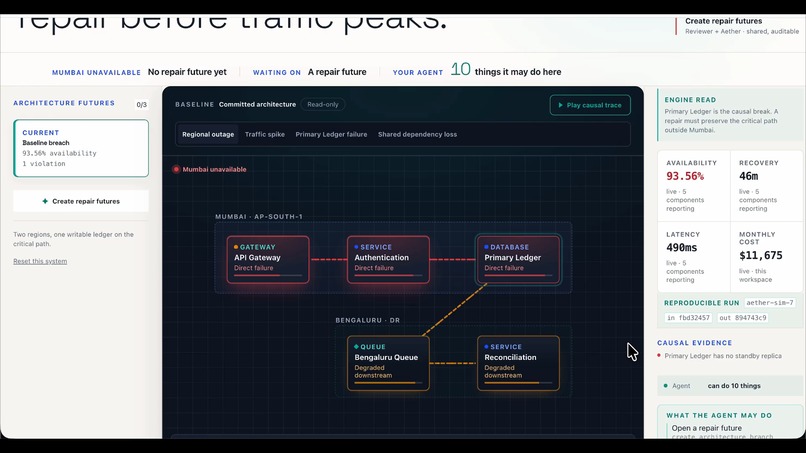Click Bengaluru · DR region label
The height and width of the screenshot is (453, 806).
(x=368, y=320)
